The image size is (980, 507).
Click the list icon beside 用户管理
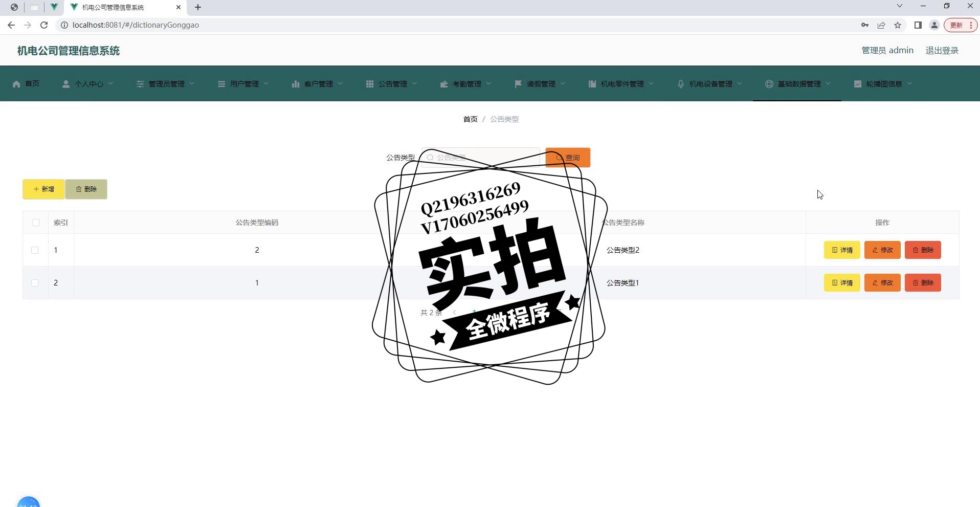click(x=221, y=84)
